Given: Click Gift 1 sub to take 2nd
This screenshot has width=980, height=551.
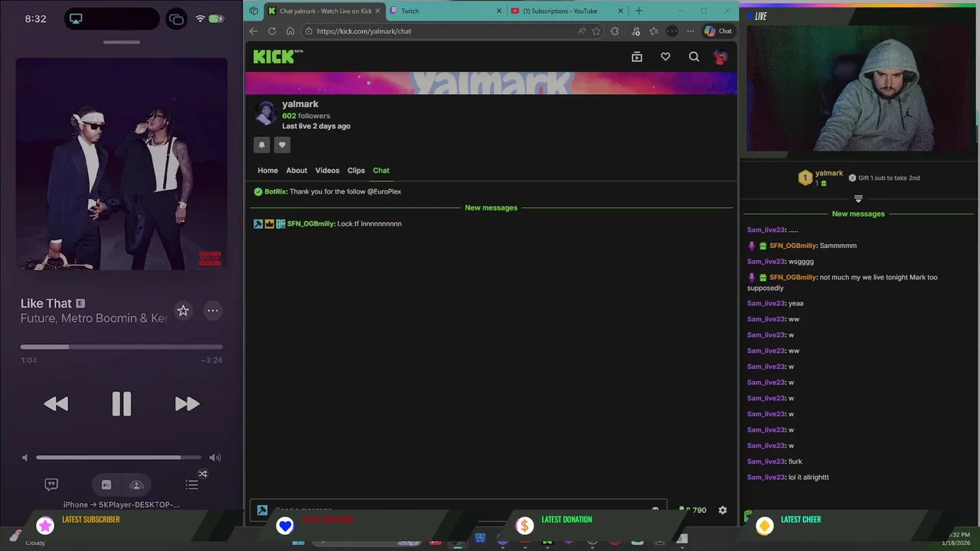Looking at the screenshot, I should (x=884, y=178).
